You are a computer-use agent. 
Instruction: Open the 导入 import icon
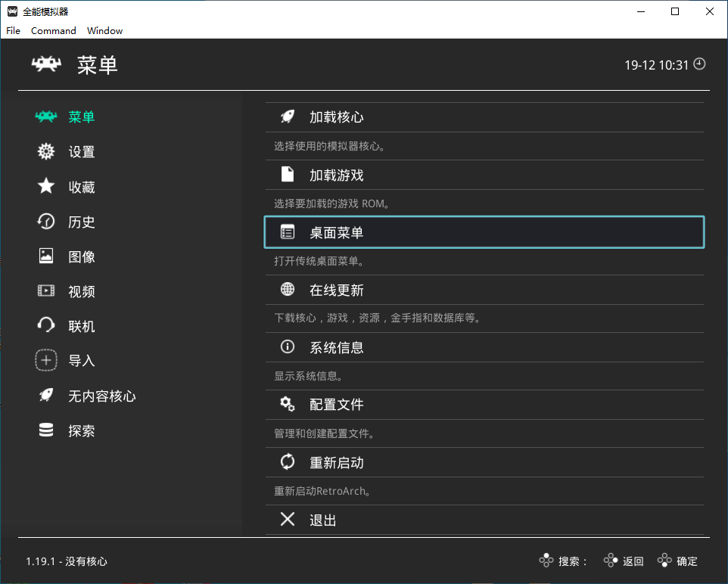pyautogui.click(x=45, y=360)
